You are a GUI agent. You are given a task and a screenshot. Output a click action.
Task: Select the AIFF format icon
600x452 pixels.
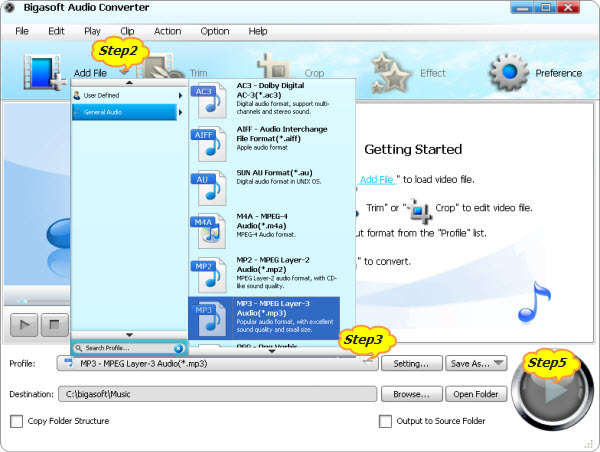(x=209, y=144)
